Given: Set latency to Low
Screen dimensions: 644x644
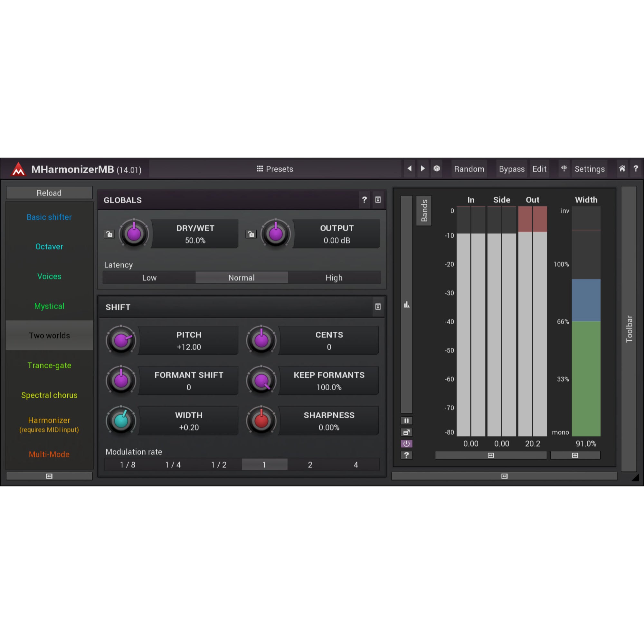Looking at the screenshot, I should pyautogui.click(x=149, y=278).
